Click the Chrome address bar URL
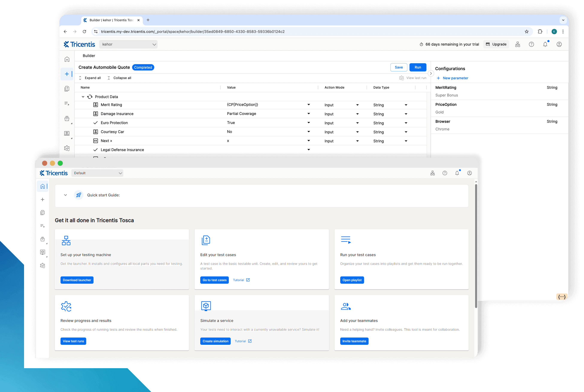This screenshot has height=392, width=584. (x=193, y=32)
